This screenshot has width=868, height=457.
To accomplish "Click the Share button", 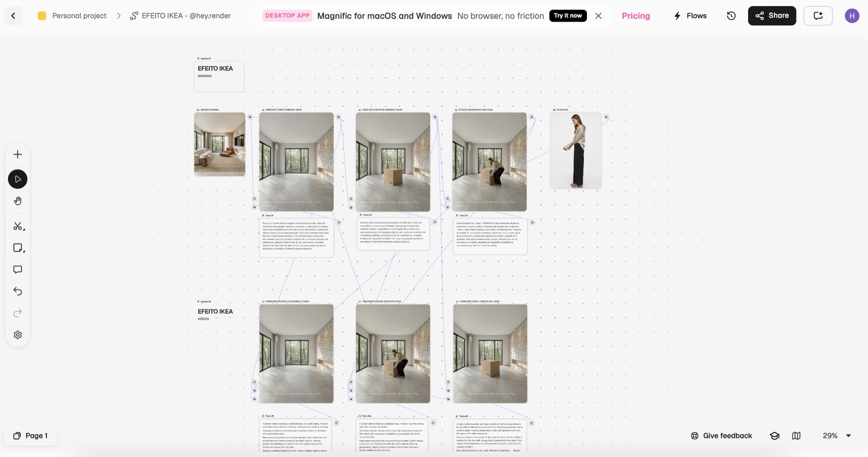I will pos(772,16).
